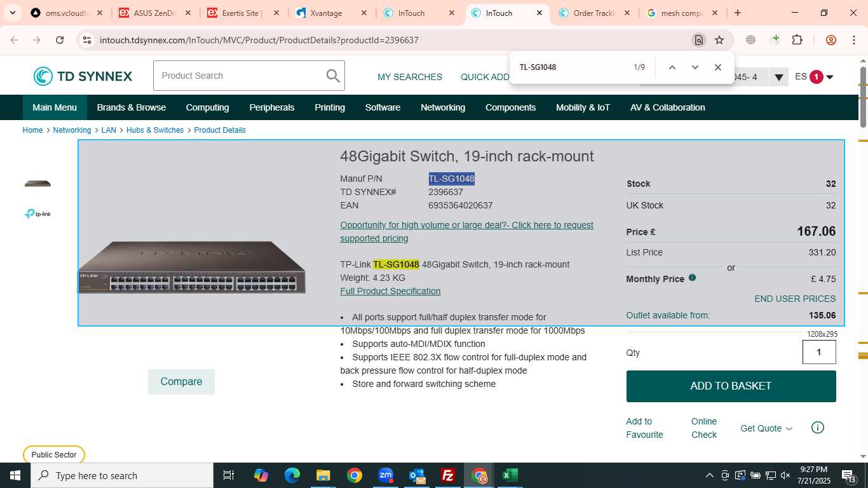Select the tp-link logo thumbnail
The image size is (868, 488).
(37, 214)
